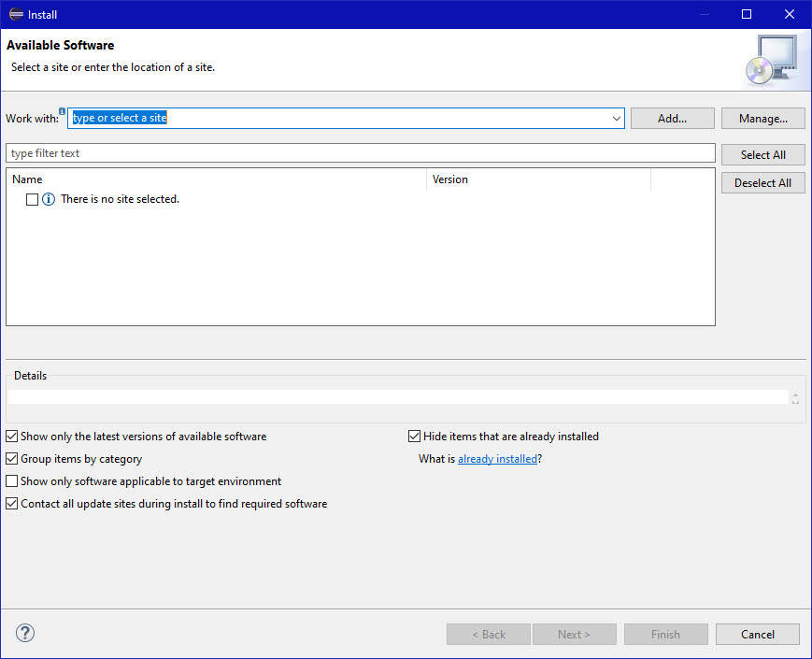This screenshot has height=659, width=812.
Task: Open the Work with site dropdown arrow
Action: (x=617, y=119)
